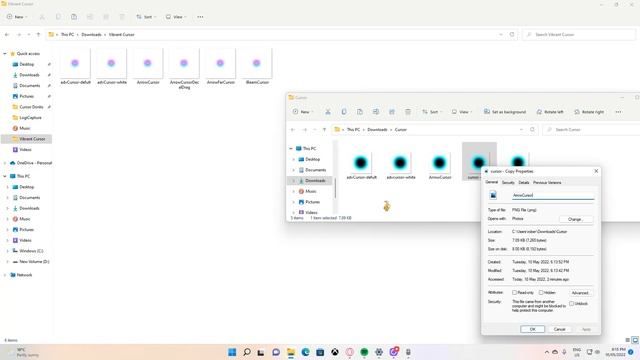Click Paste icon in Cursor window toolbar
This screenshot has width=640, height=360.
[x=360, y=112]
